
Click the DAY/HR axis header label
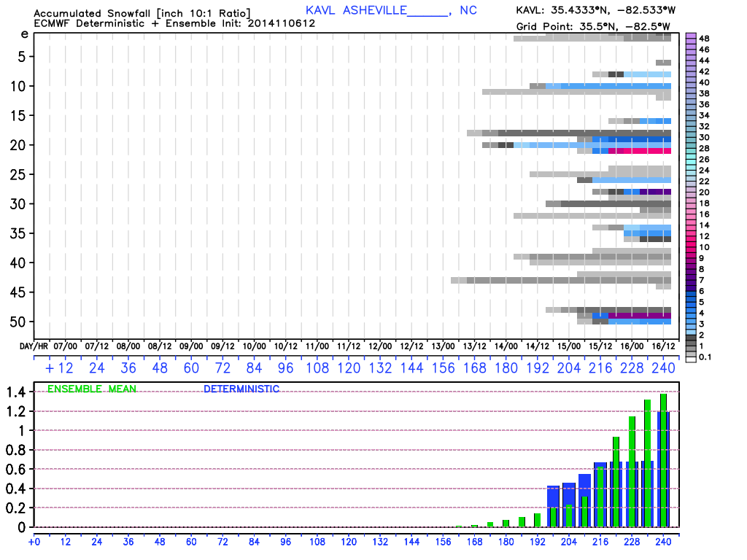point(34,346)
